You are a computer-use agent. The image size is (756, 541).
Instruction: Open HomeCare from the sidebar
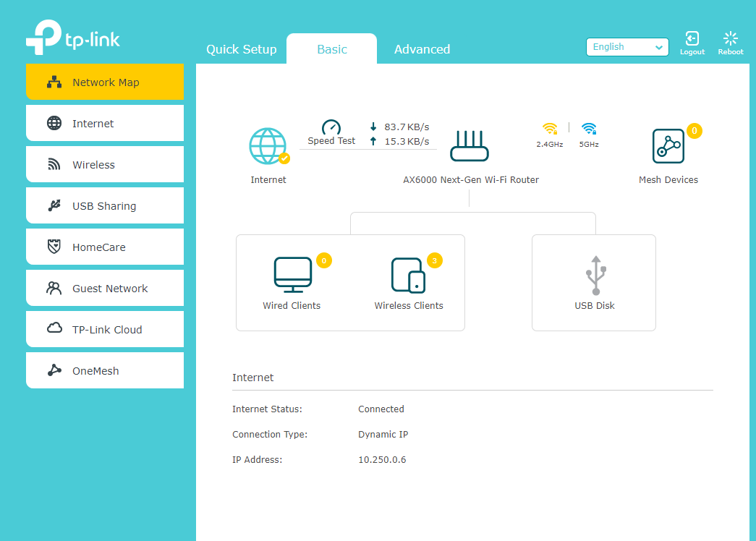coord(105,247)
